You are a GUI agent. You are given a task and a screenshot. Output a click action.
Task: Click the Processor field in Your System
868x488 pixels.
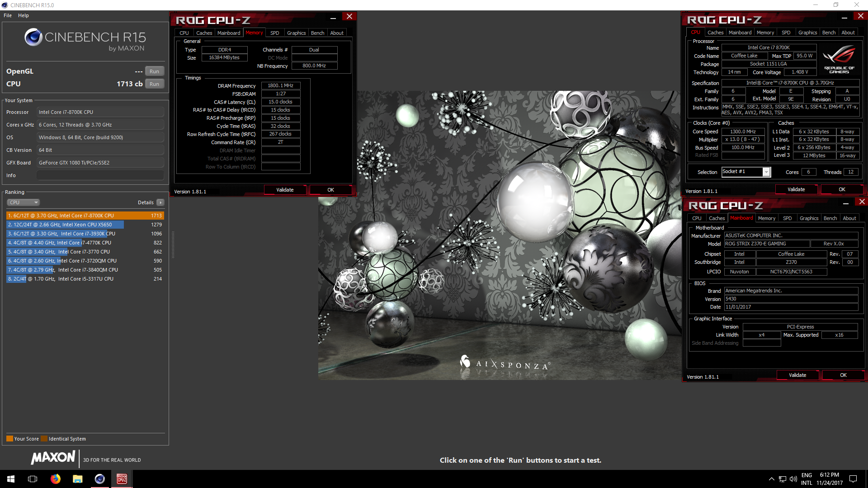(100, 112)
